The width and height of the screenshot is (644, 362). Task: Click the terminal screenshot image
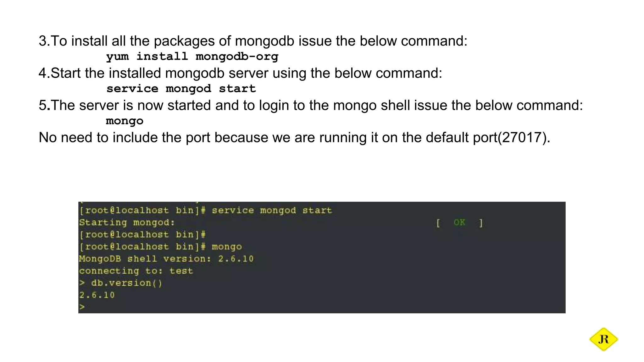[x=322, y=257]
